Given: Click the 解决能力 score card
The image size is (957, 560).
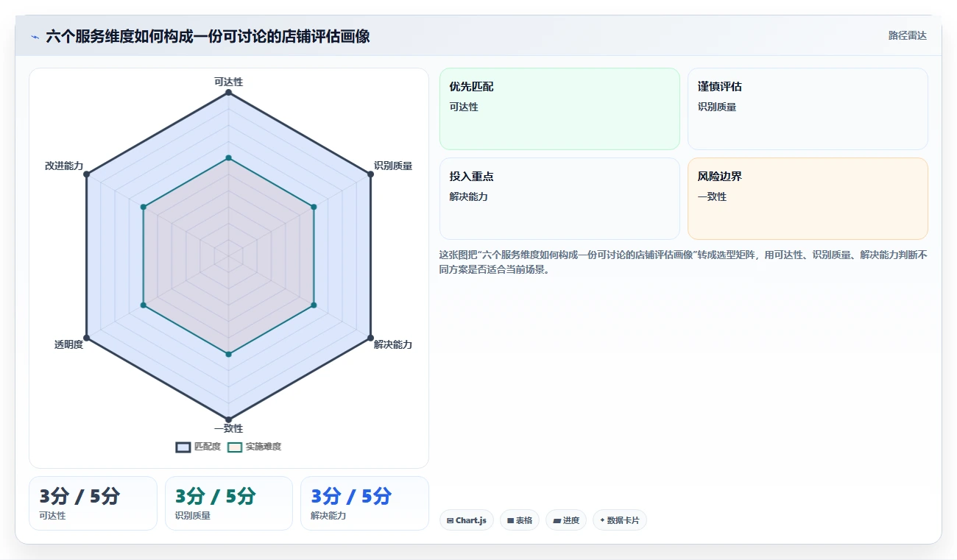Looking at the screenshot, I should (364, 503).
